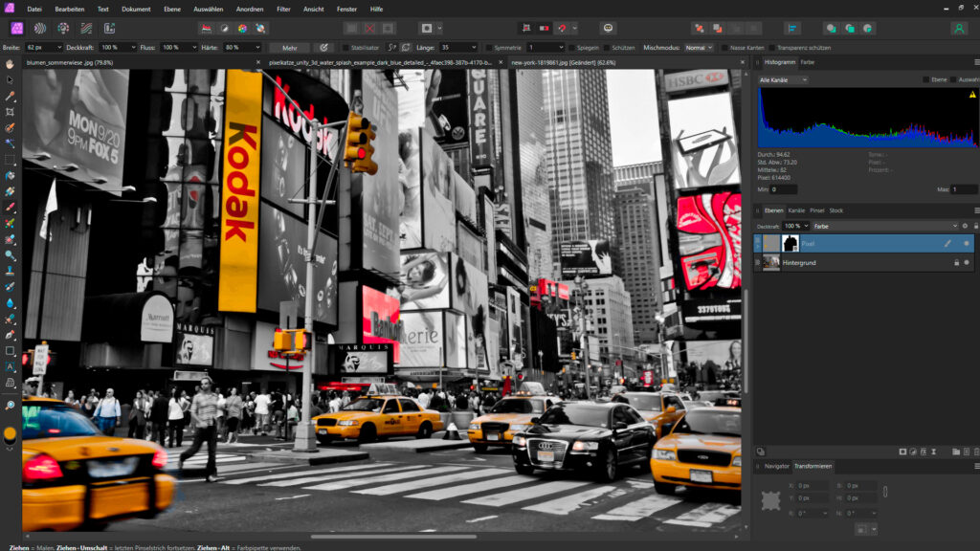
Task: Select the Erase Brush tool
Action: 10,239
